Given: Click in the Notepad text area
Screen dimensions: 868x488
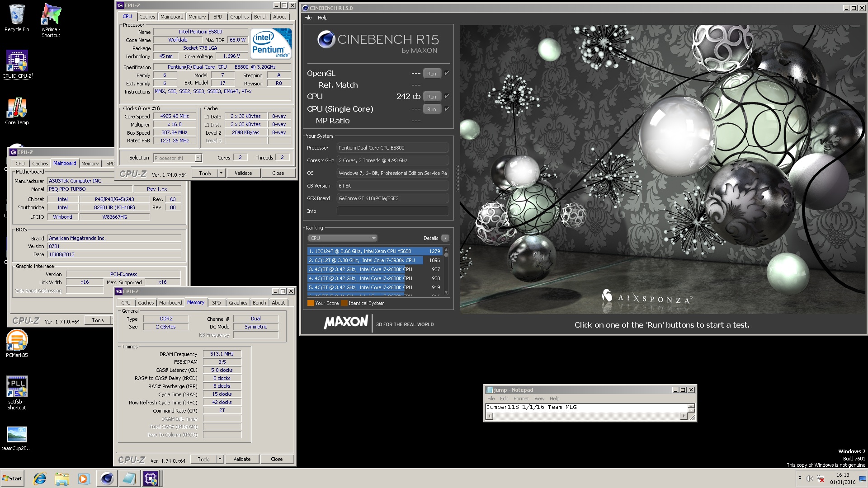Looking at the screenshot, I should [586, 408].
